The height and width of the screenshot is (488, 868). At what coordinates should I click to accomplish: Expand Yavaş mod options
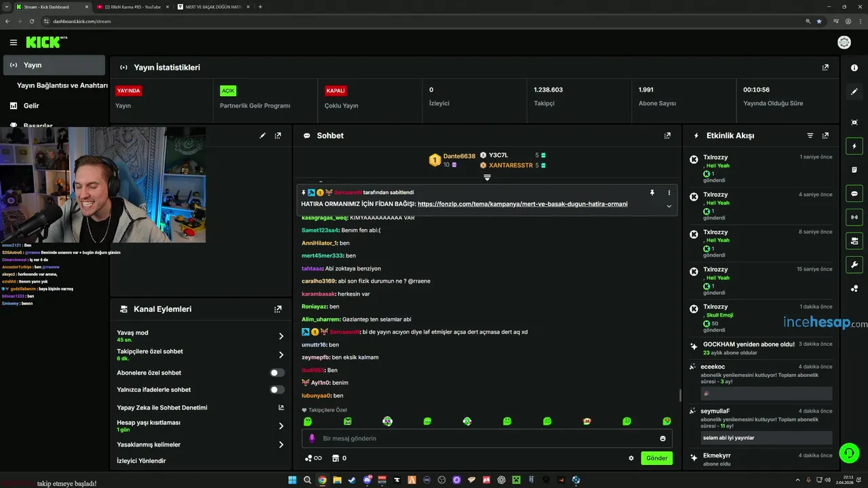281,336
